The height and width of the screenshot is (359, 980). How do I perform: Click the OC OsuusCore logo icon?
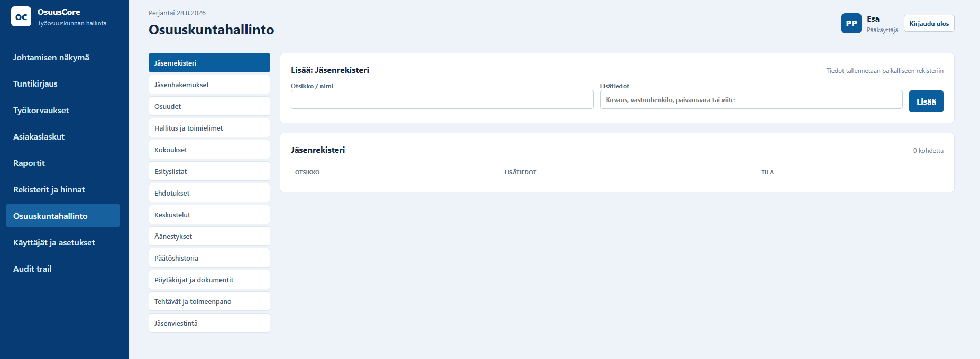click(x=21, y=16)
